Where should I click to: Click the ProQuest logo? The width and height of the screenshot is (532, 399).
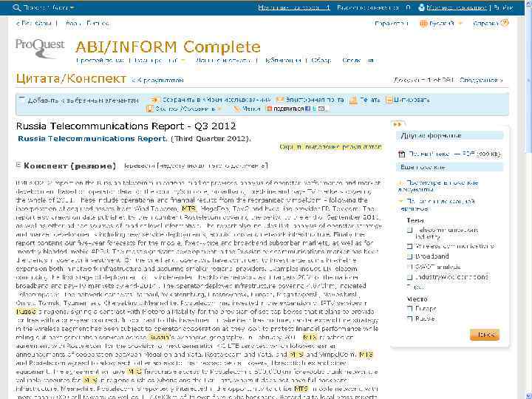click(x=40, y=47)
